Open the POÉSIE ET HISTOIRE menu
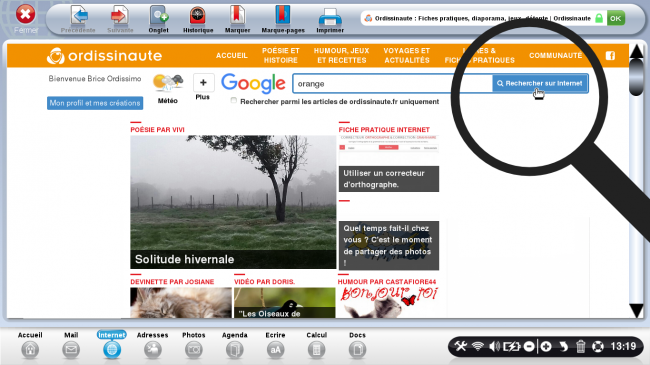 281,55
